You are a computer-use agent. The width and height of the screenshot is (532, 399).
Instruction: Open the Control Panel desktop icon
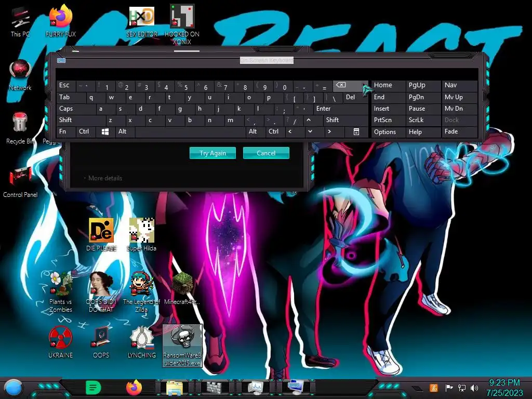point(20,182)
